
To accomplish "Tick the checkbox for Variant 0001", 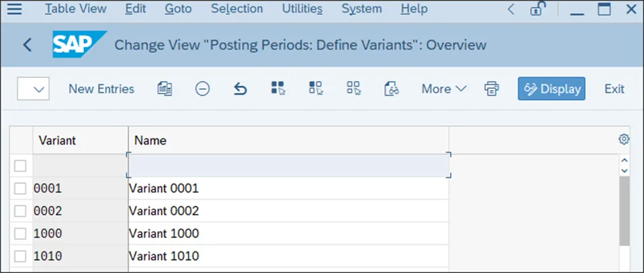I will click(21, 188).
